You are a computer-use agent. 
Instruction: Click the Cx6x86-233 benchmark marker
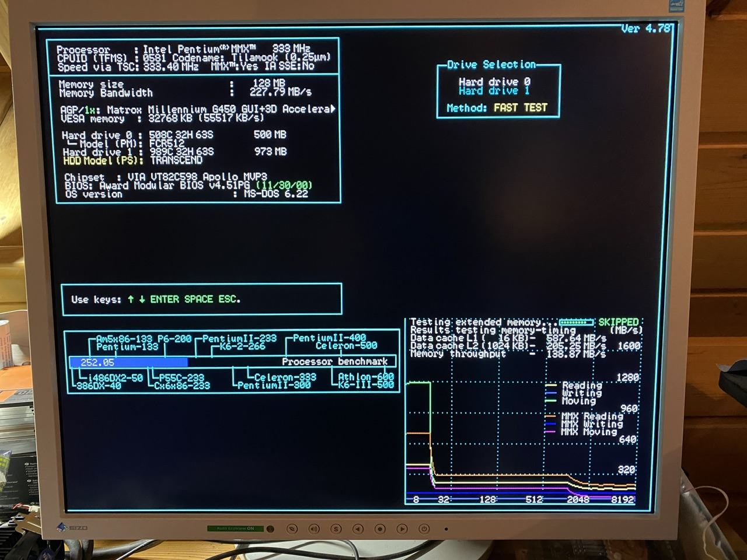181,386
